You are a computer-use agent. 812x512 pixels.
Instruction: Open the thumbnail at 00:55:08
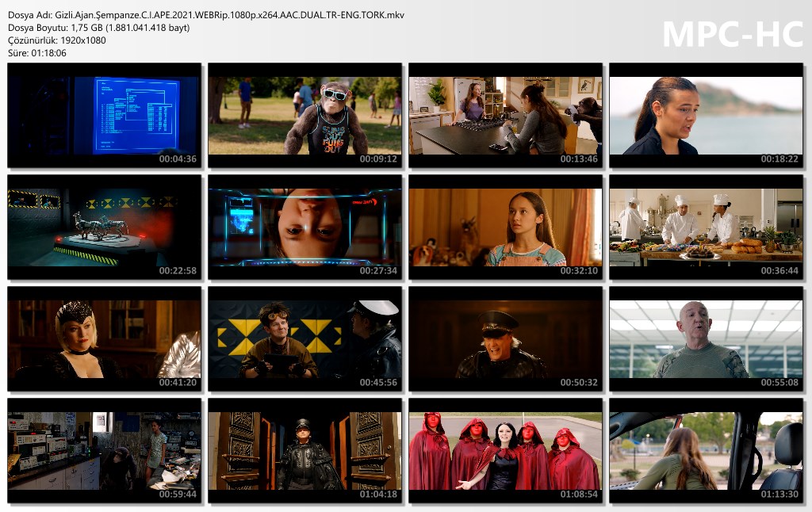(x=706, y=339)
